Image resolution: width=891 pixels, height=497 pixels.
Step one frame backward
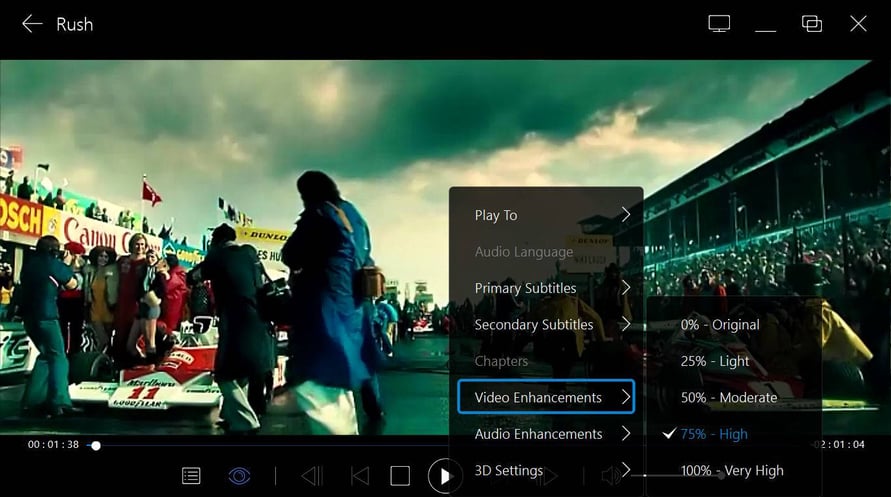(x=312, y=476)
